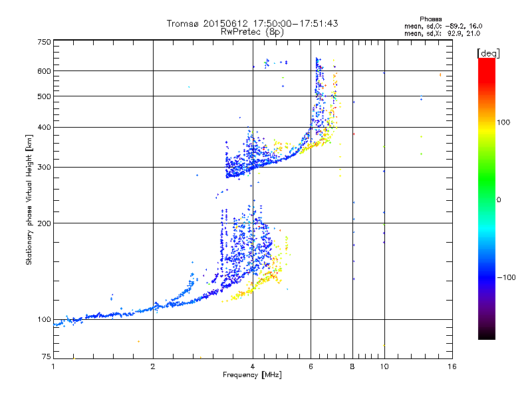Click the x-axis tick label '4'

click(x=253, y=366)
